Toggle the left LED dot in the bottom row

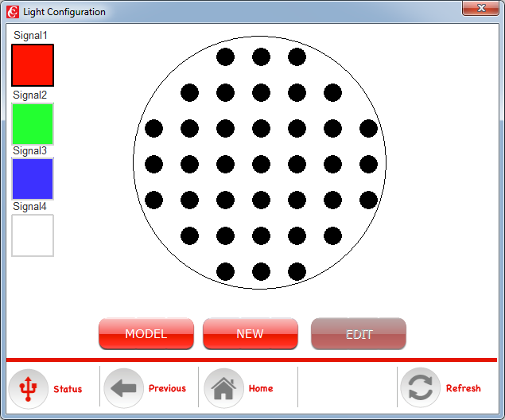point(225,271)
